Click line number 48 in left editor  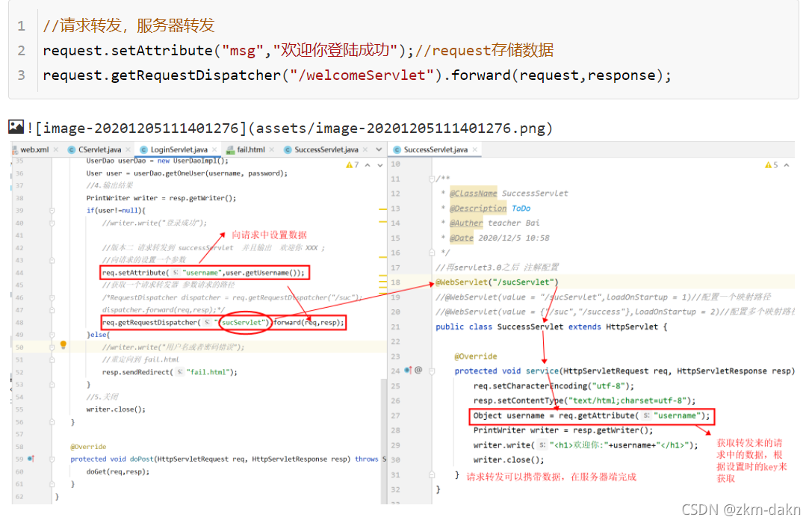pos(19,322)
